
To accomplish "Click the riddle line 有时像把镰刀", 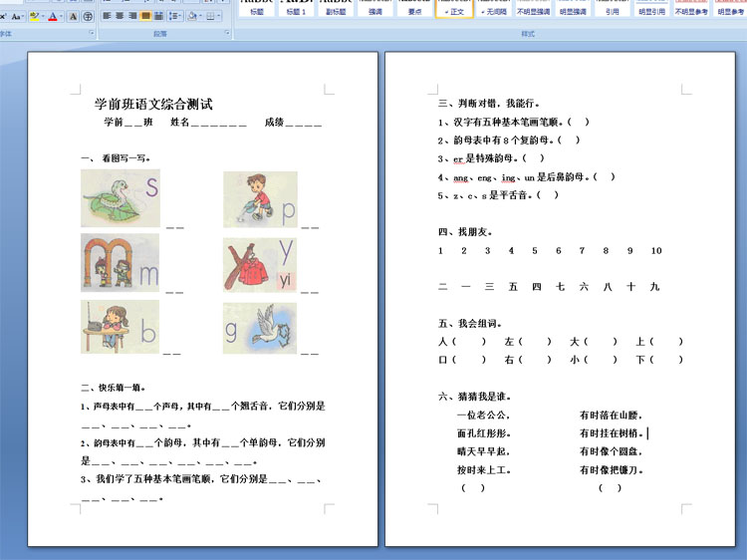I will [x=612, y=470].
